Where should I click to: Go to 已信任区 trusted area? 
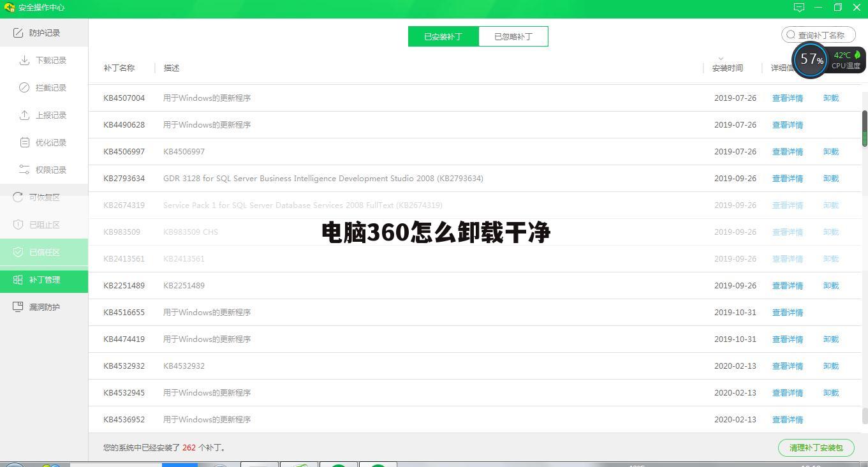[x=44, y=252]
